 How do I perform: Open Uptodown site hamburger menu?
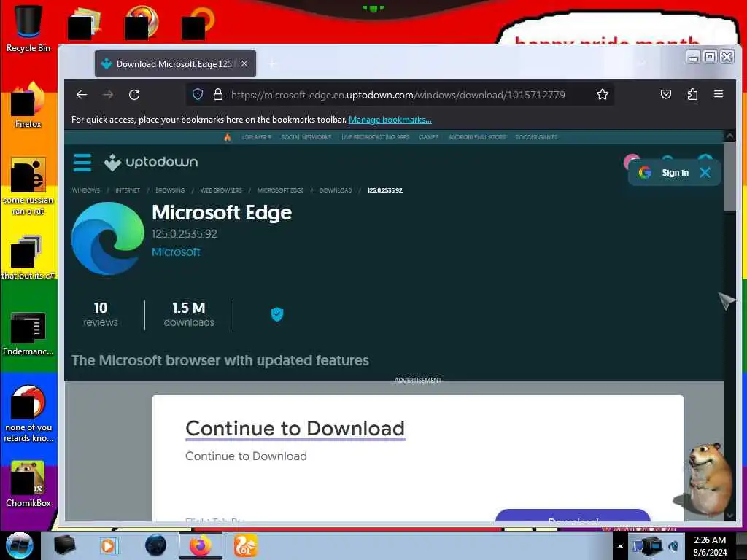(82, 163)
